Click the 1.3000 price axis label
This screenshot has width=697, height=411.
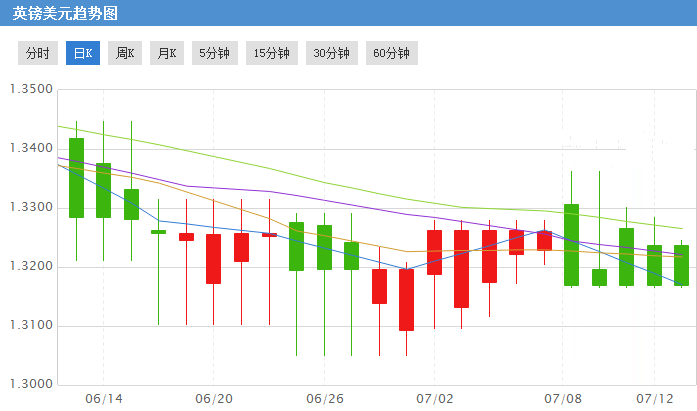(x=30, y=384)
